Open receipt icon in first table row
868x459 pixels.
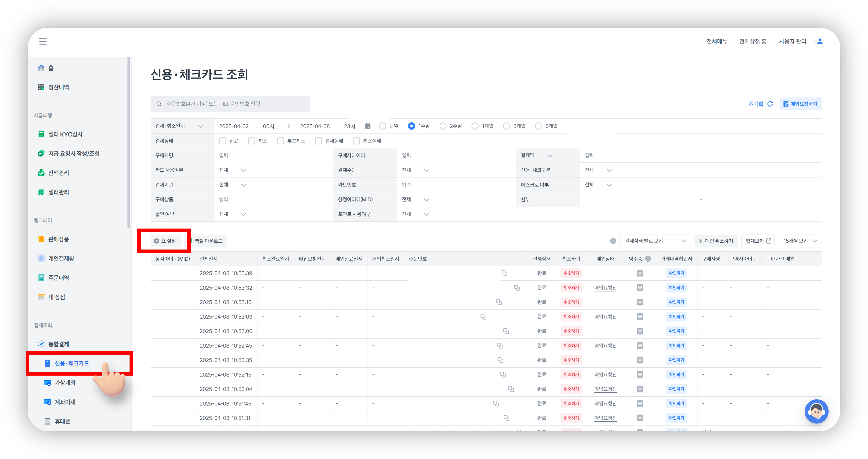640,273
